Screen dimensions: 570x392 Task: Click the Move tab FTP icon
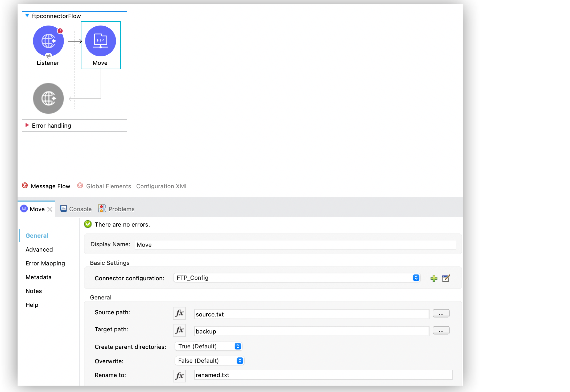point(24,209)
